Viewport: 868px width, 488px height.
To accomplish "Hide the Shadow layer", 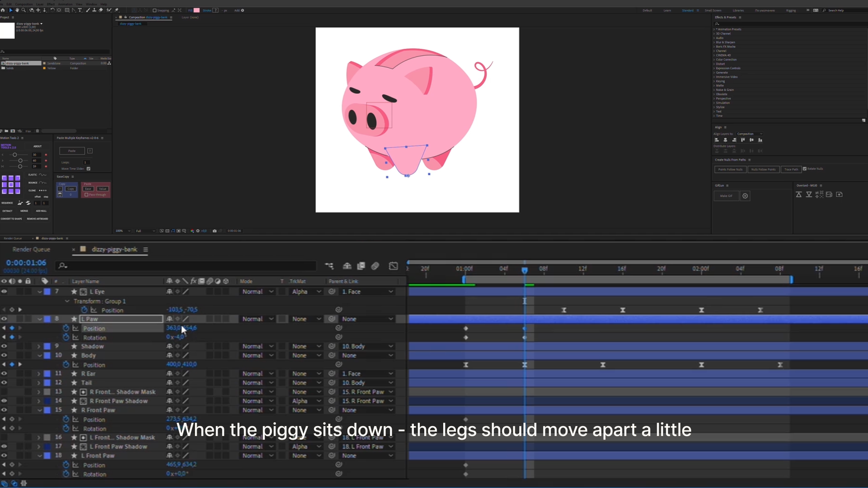I will pyautogui.click(x=4, y=346).
